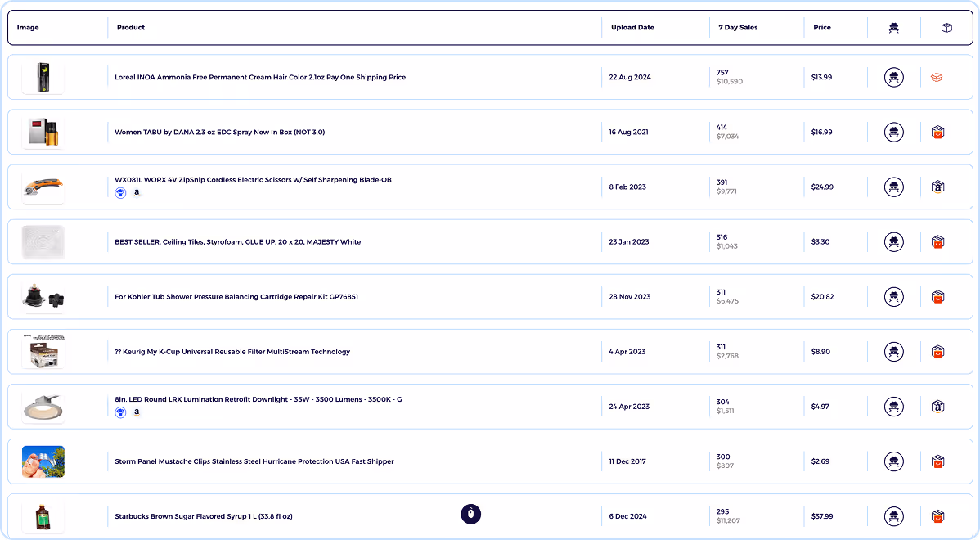Open the Keurig My K-Cup product title
Screen dimensions: 980x540
[x=232, y=352]
